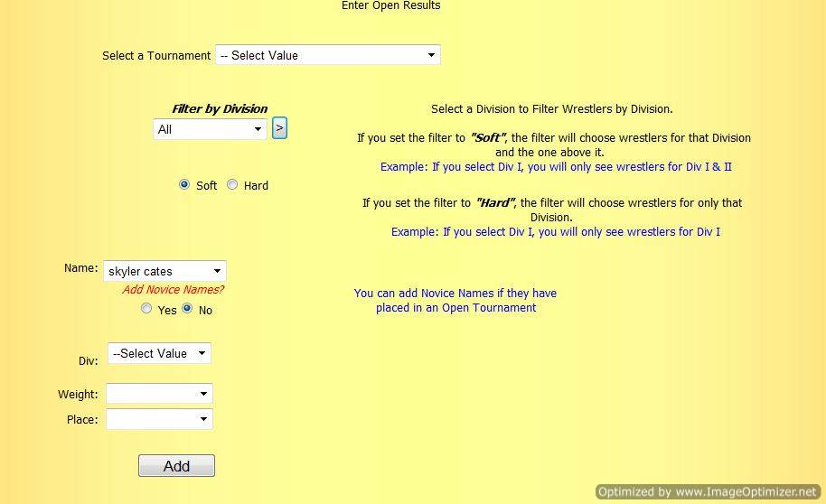Click the Filter by Division bold label
Image resolution: width=826 pixels, height=504 pixels.
[x=220, y=109]
